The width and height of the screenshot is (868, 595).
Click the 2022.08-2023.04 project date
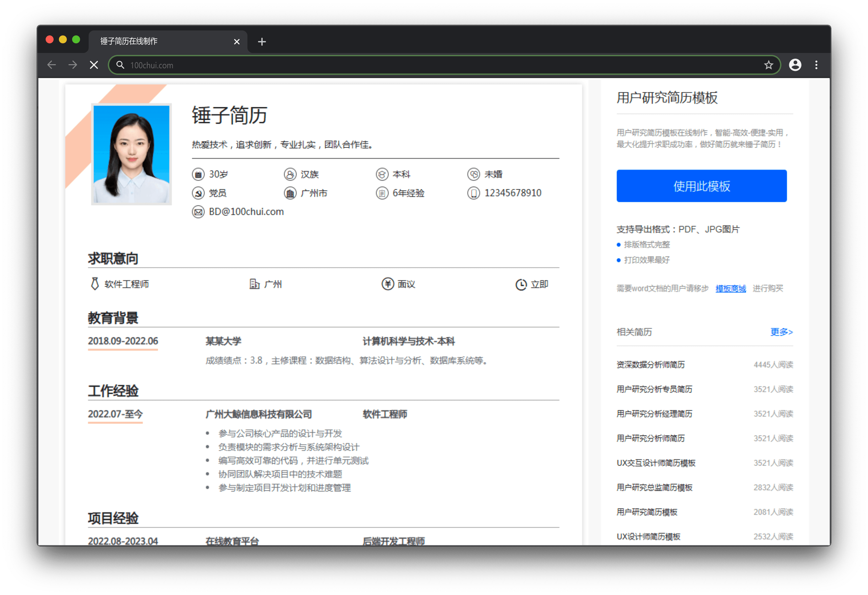[123, 541]
